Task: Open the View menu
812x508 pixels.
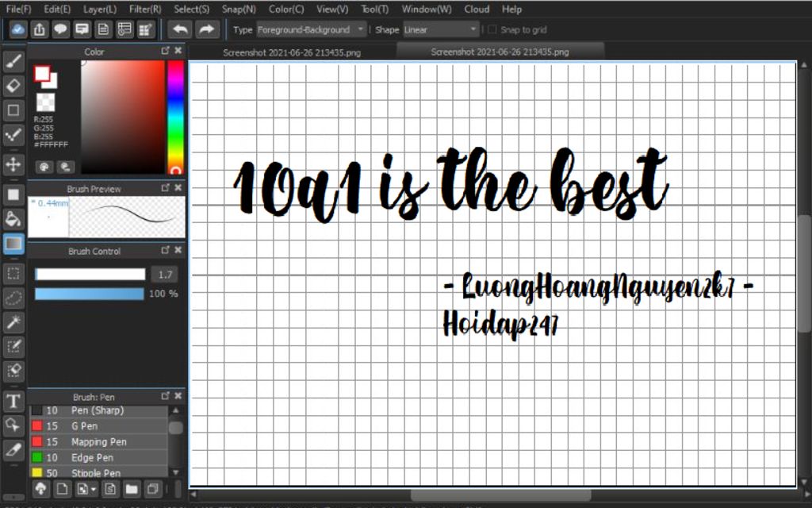Action: click(x=332, y=10)
